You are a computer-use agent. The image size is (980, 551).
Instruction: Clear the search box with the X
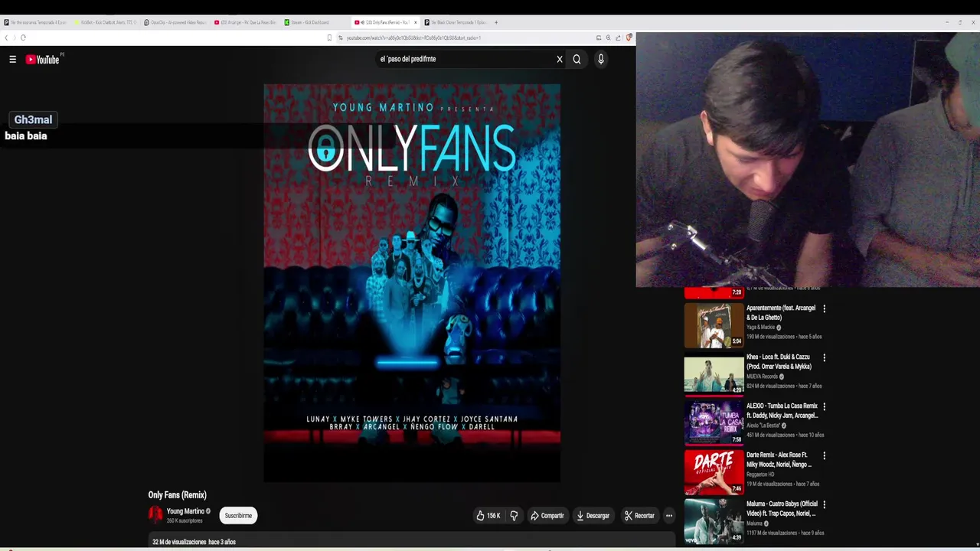click(x=560, y=59)
